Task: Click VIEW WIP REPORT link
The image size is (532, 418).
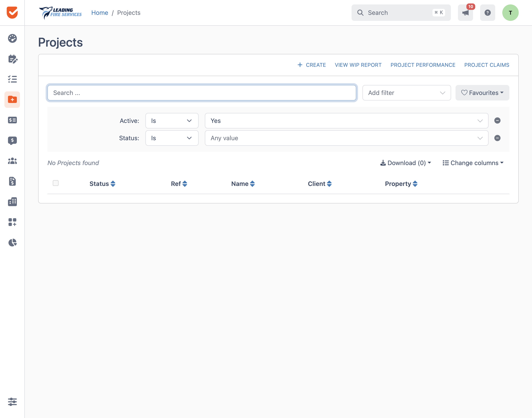Action: pyautogui.click(x=358, y=65)
